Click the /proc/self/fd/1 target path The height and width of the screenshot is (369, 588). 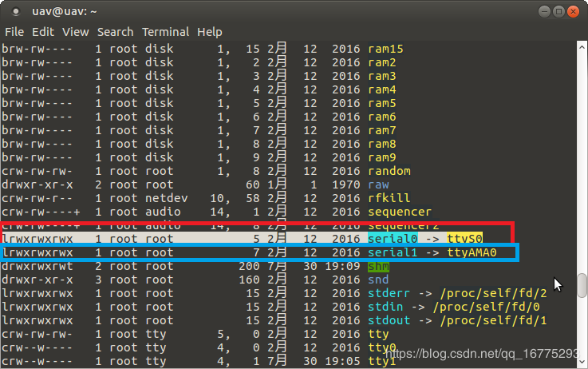[x=494, y=320]
